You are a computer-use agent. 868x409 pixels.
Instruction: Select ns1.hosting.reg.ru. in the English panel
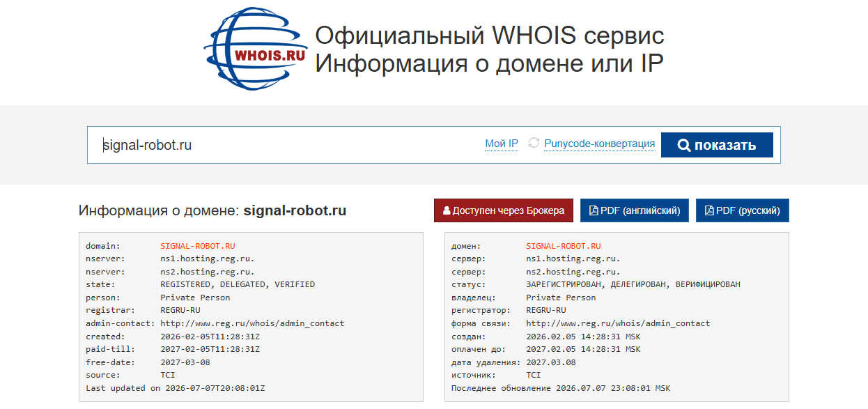coord(208,258)
